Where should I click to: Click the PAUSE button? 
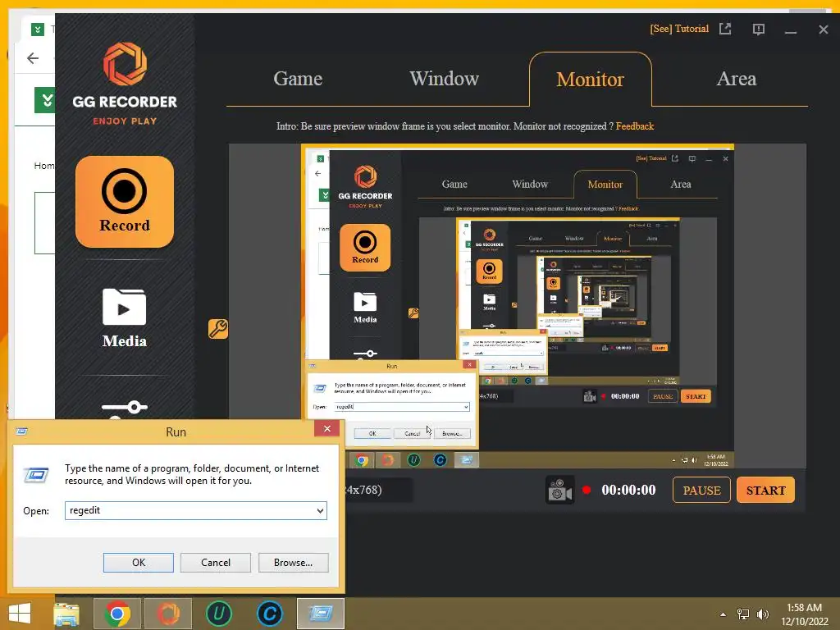point(702,490)
